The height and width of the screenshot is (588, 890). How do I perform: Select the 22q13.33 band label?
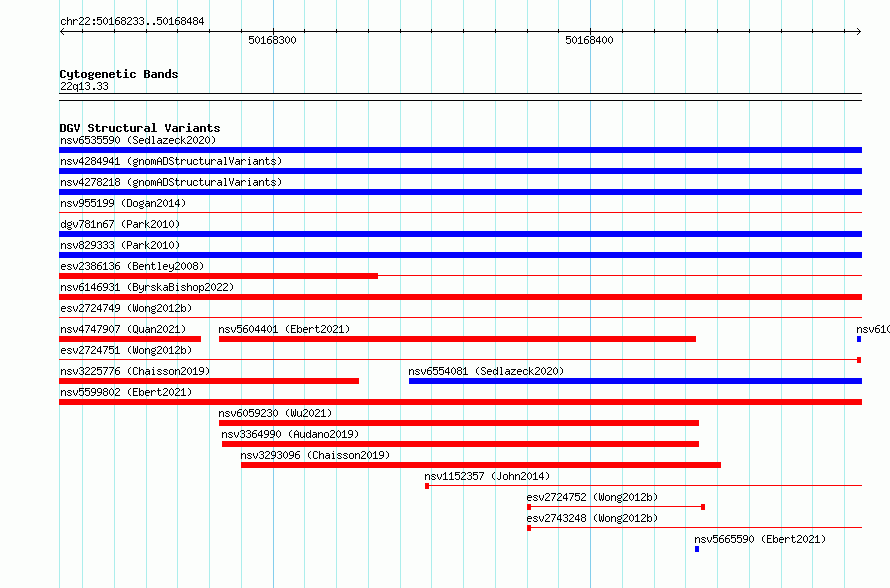pos(84,86)
